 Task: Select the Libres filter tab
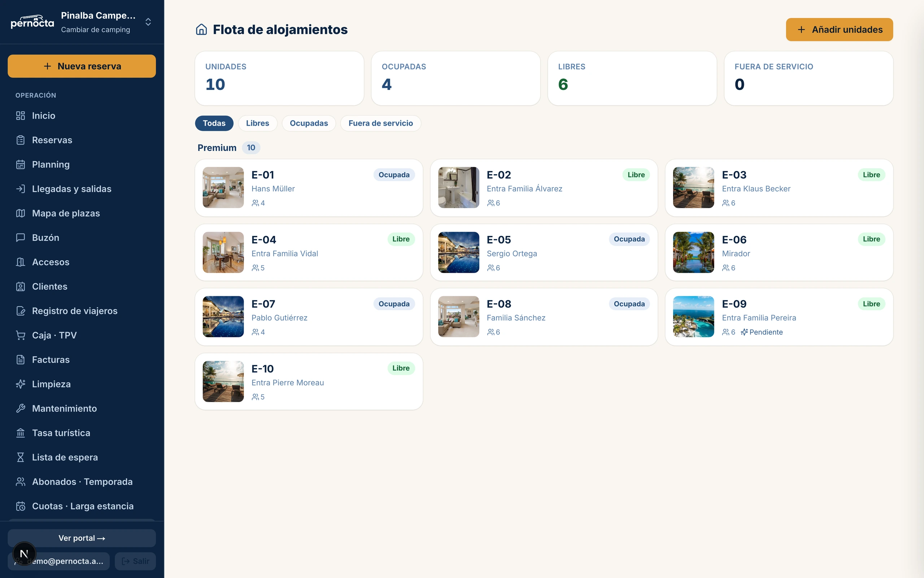(x=258, y=123)
